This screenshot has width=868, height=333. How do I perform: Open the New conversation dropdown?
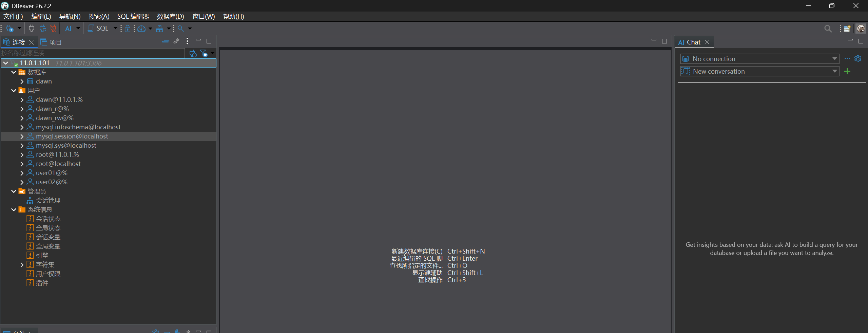pyautogui.click(x=760, y=71)
